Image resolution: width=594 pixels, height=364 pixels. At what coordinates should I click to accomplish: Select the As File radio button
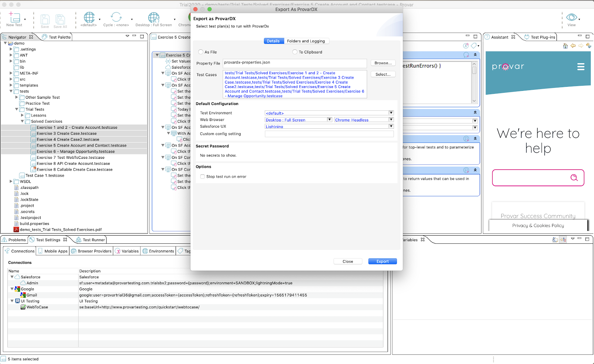point(201,52)
